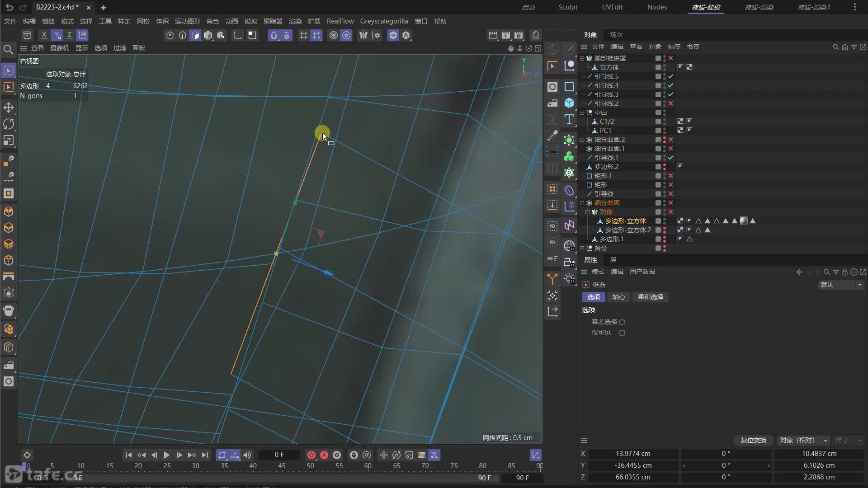868x488 pixels.
Task: Click the Cube primitive icon
Action: coord(569,103)
